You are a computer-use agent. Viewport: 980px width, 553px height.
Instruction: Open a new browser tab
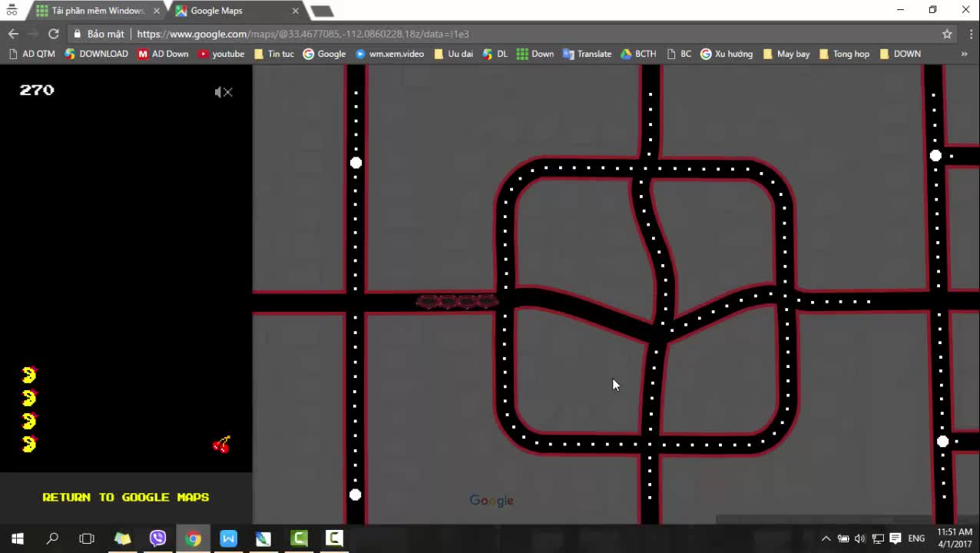322,11
